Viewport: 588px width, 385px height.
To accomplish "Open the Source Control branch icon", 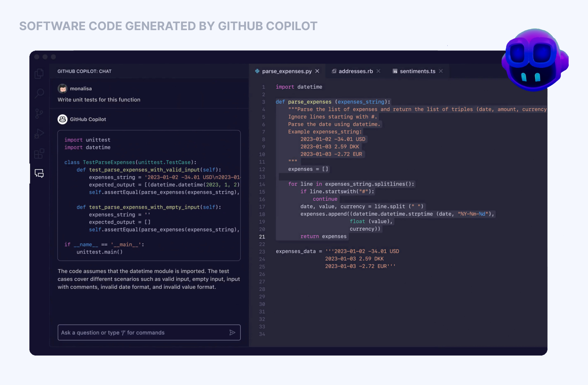I will (39, 114).
